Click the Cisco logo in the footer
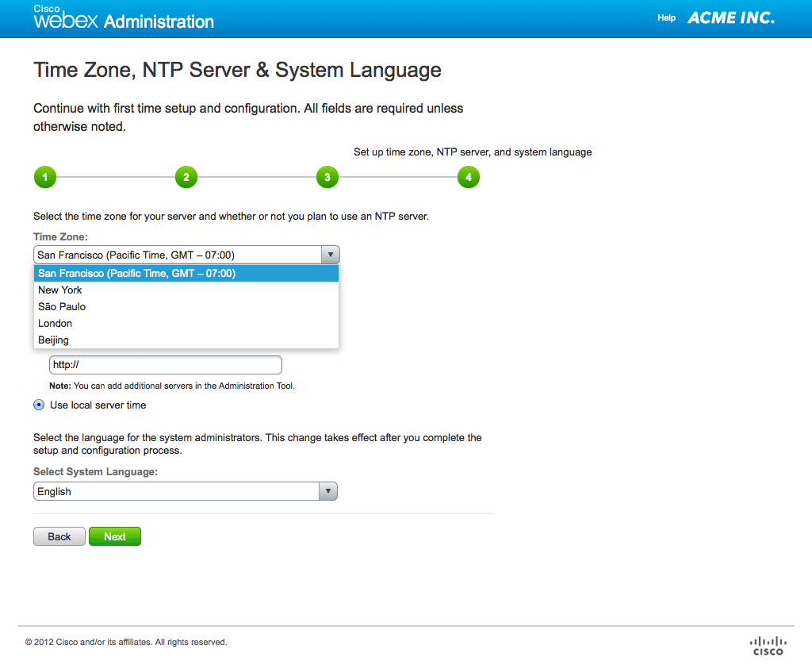The image size is (812, 672). (x=767, y=646)
